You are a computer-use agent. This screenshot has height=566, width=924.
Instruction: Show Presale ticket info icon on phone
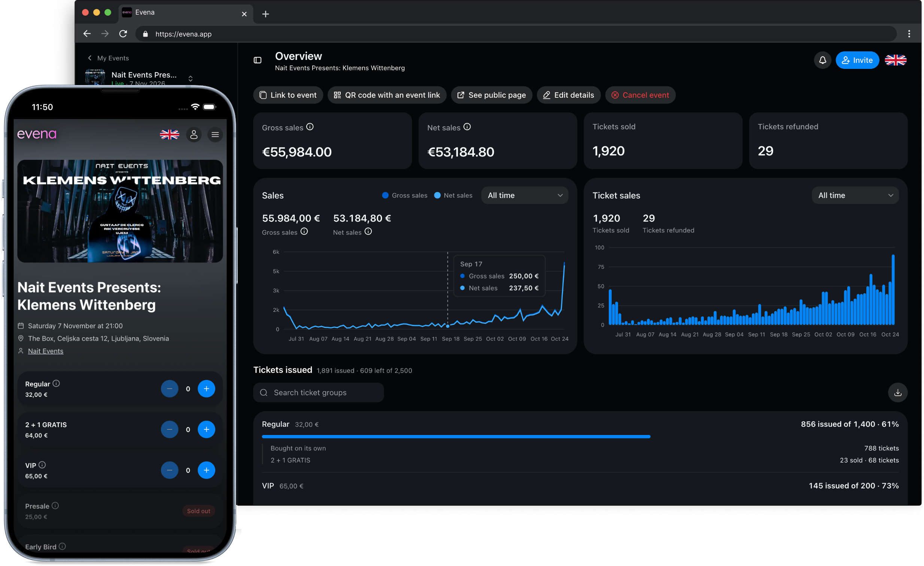[x=55, y=506]
